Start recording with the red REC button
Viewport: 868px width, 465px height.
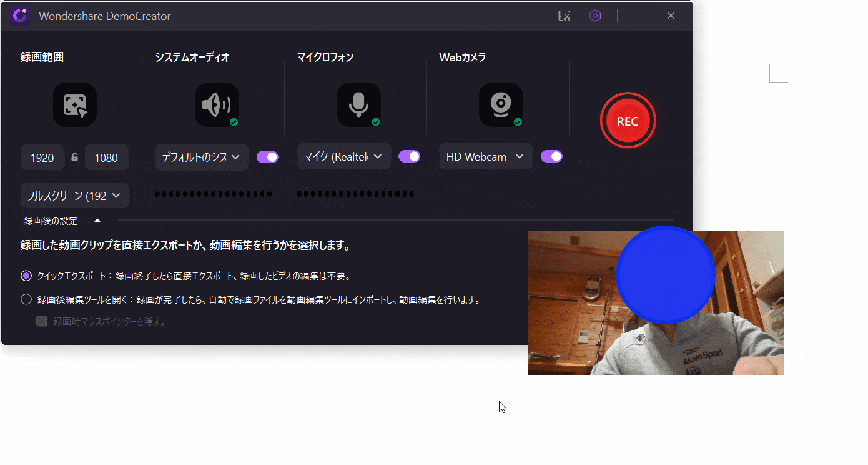coord(628,121)
